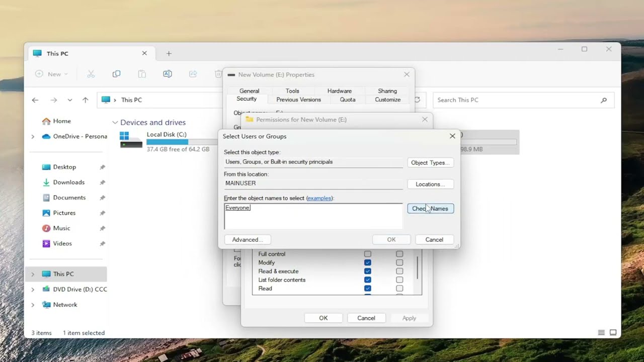The image size is (644, 362).
Task: Toggle Allow checkbox for Modify
Action: [x=367, y=262]
